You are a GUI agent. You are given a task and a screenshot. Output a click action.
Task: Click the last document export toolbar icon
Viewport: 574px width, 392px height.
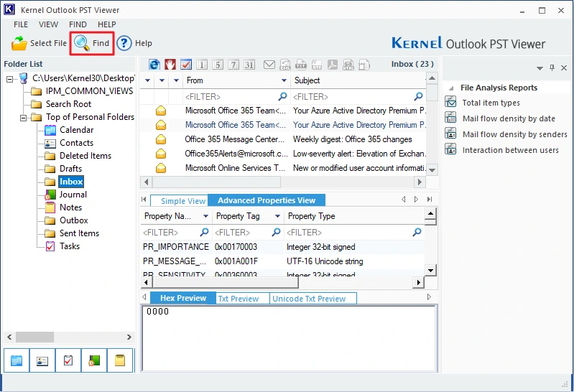[364, 65]
